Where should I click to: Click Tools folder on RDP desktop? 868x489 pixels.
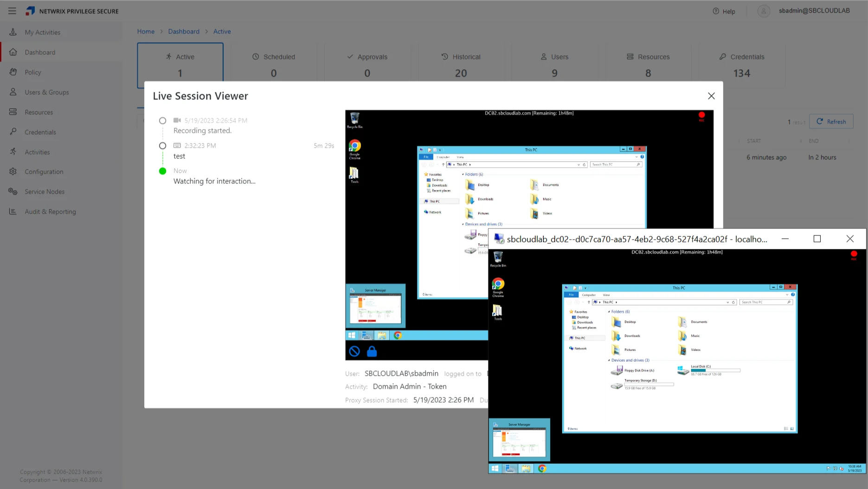497,312
